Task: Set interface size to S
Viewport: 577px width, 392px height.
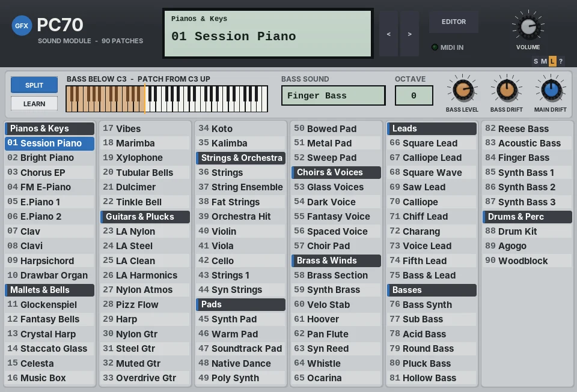Action: (x=536, y=61)
